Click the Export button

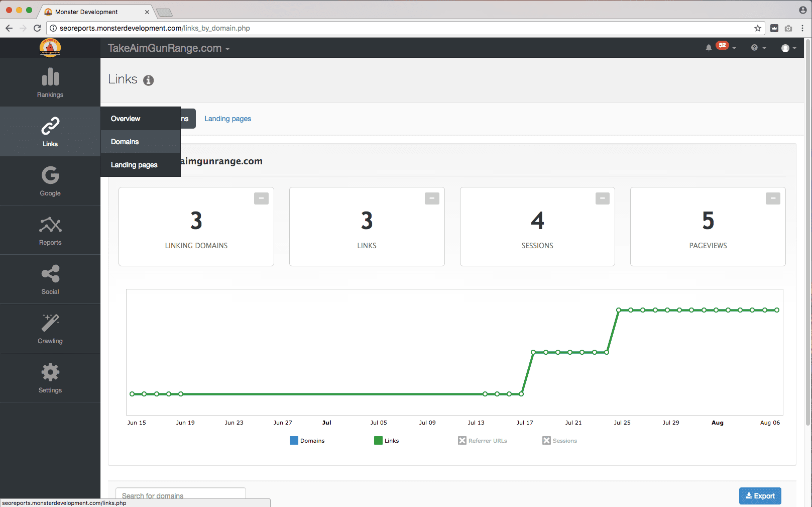[x=760, y=496]
